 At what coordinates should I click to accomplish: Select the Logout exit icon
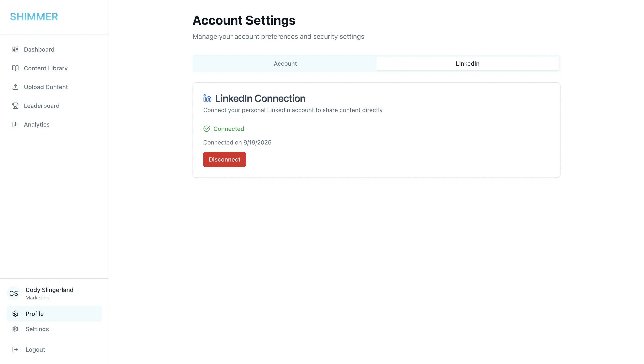pos(15,350)
